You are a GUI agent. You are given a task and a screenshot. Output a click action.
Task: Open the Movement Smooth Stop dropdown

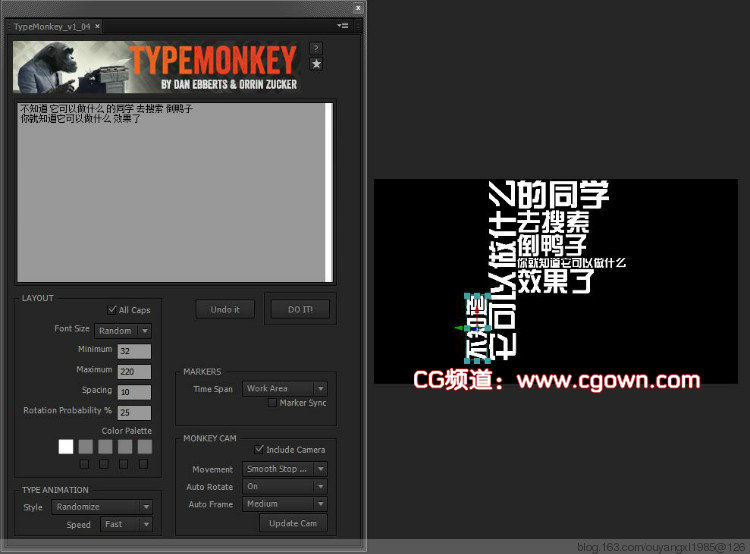[285, 469]
